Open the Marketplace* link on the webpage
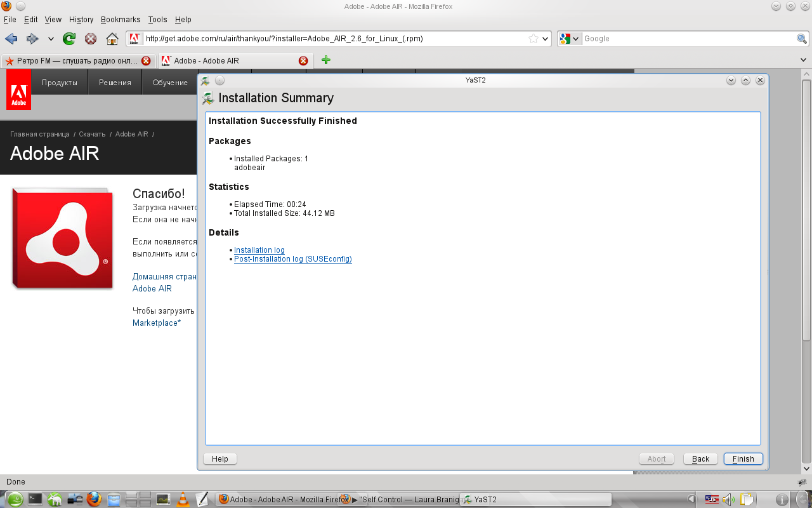 [157, 323]
